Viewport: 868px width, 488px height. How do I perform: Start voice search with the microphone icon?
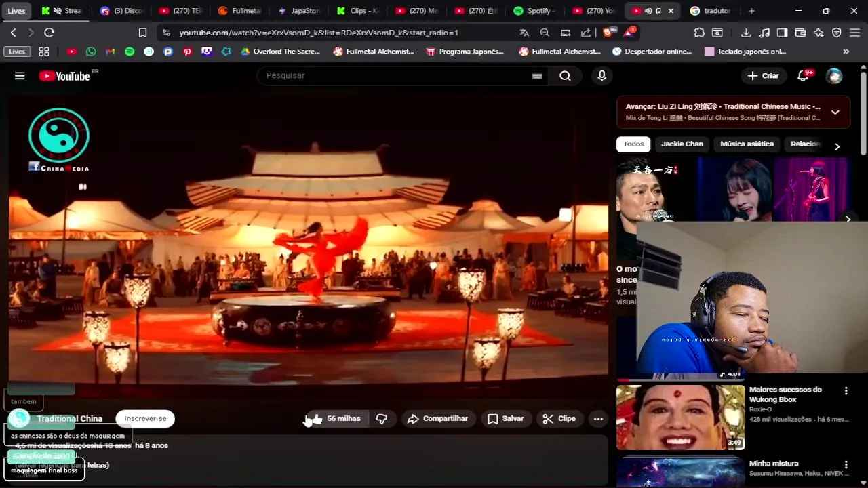click(x=601, y=76)
